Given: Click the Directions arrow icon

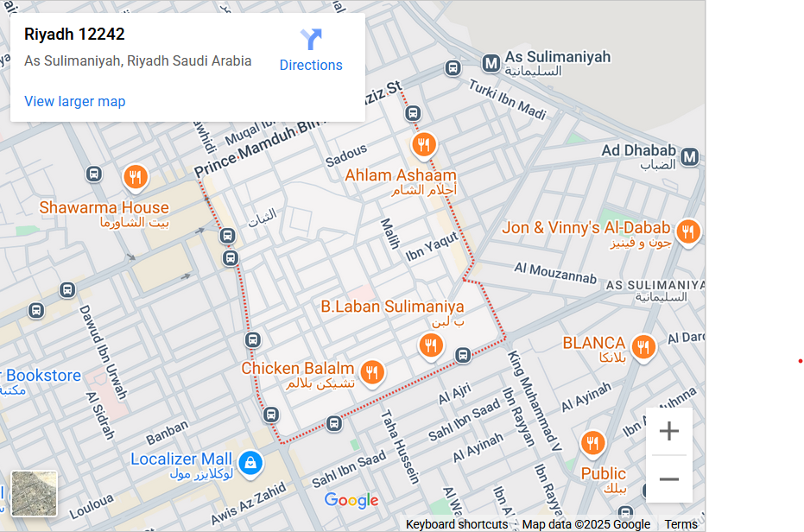Looking at the screenshot, I should [311, 40].
